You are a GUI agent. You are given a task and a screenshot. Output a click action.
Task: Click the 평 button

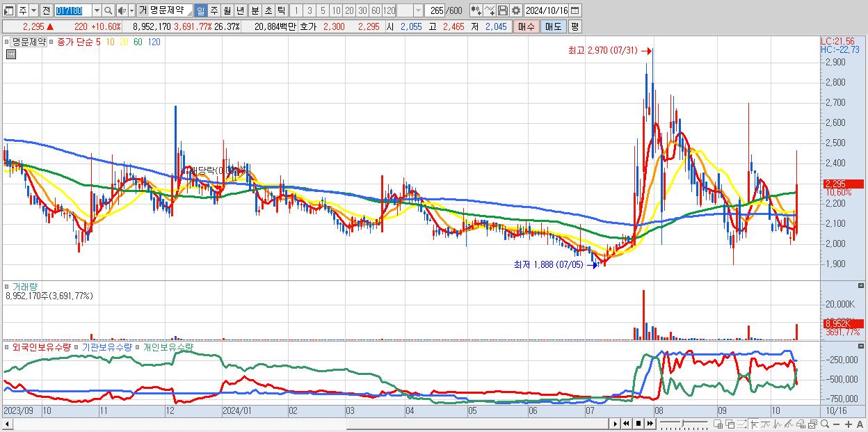tap(574, 26)
